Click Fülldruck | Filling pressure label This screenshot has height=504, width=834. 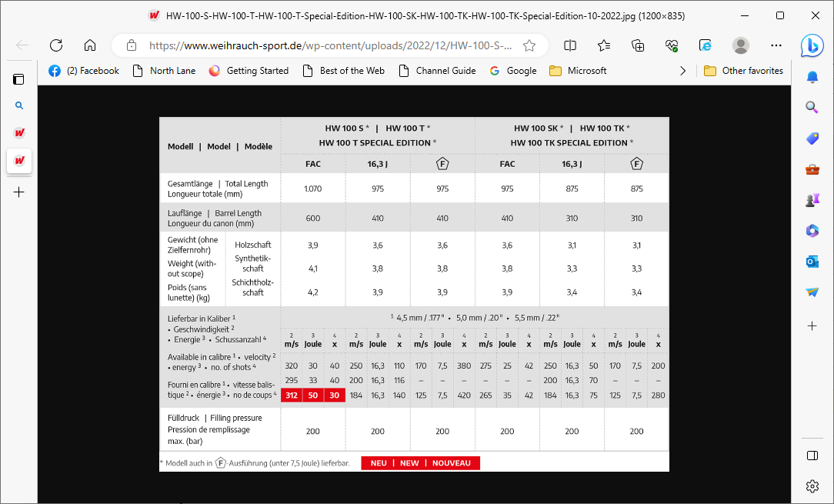coord(215,418)
